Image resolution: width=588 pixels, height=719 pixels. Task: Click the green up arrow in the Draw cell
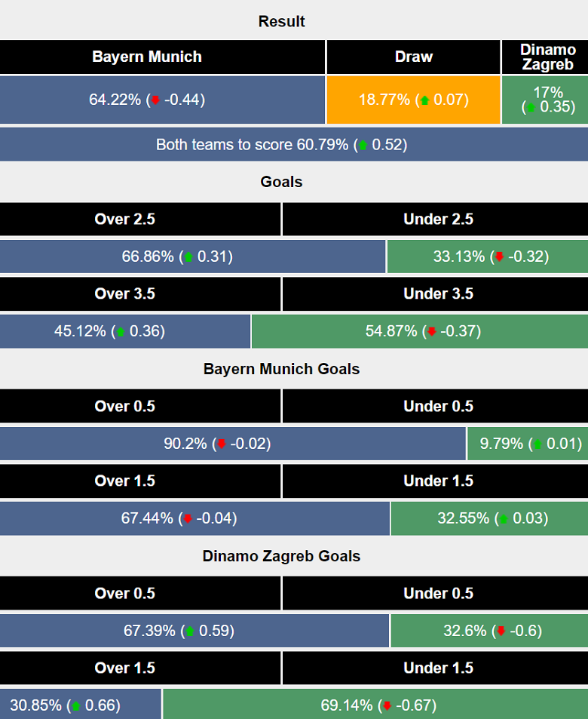[x=424, y=100]
